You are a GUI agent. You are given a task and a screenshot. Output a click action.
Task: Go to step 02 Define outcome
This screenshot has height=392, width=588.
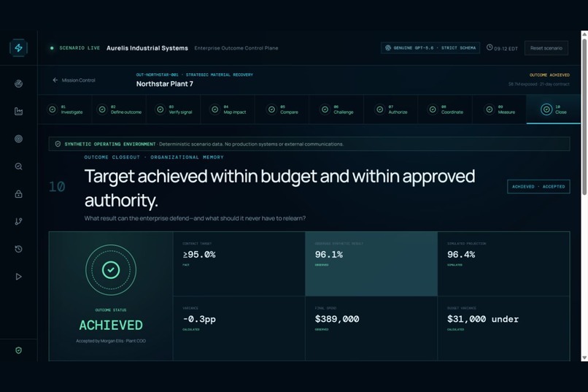click(119, 109)
